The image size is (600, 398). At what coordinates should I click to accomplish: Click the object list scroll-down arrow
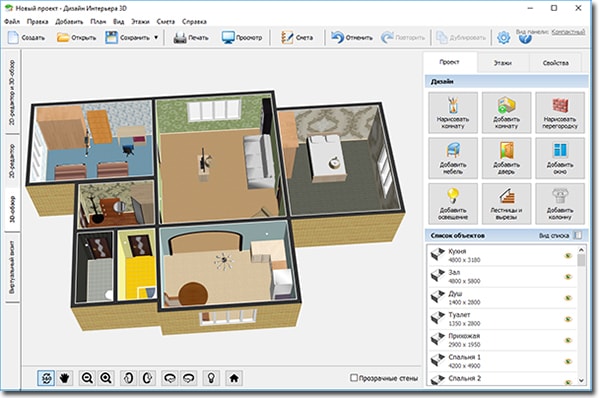(581, 380)
